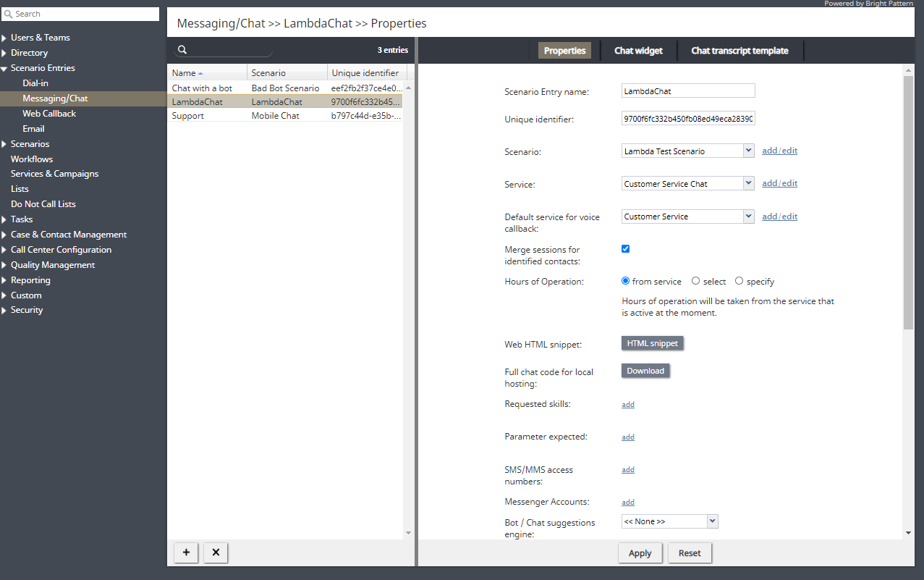Image resolution: width=924 pixels, height=580 pixels.
Task: Select the 'select' hours of operation option
Action: pyautogui.click(x=695, y=281)
